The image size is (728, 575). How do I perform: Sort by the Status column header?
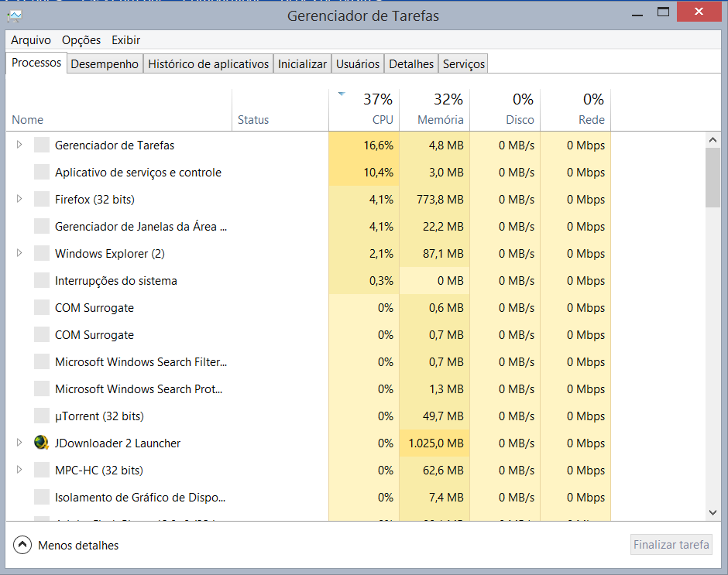(280, 110)
